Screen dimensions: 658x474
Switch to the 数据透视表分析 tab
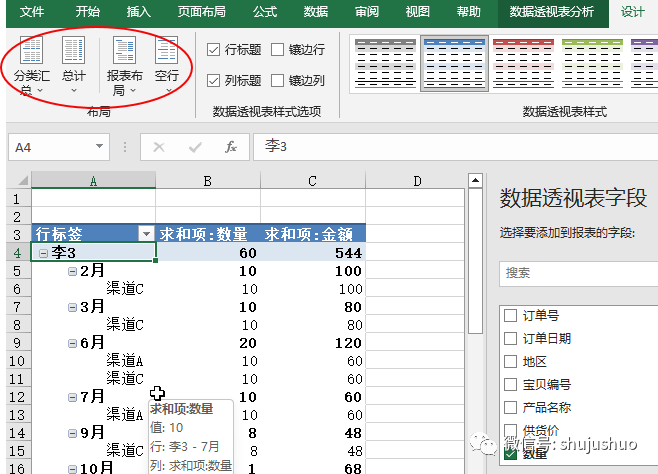tap(551, 12)
